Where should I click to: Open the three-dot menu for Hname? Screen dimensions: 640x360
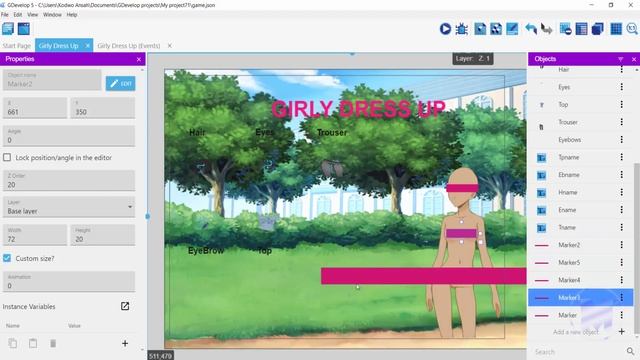coord(622,192)
